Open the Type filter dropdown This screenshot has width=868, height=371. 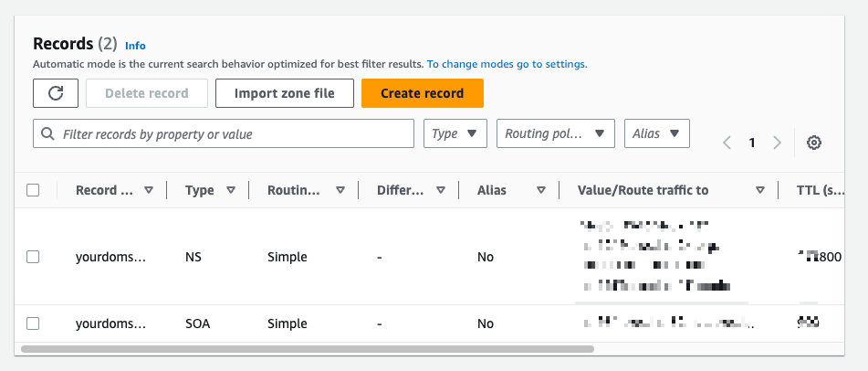coord(455,133)
